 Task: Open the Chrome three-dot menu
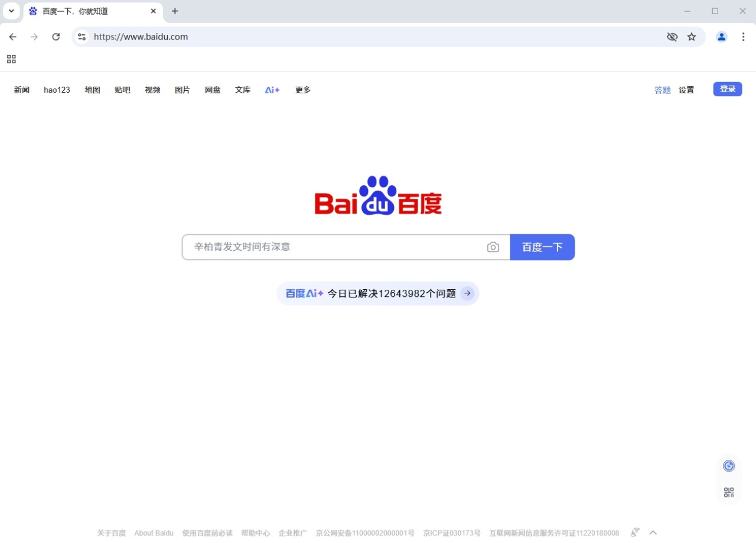click(x=744, y=37)
